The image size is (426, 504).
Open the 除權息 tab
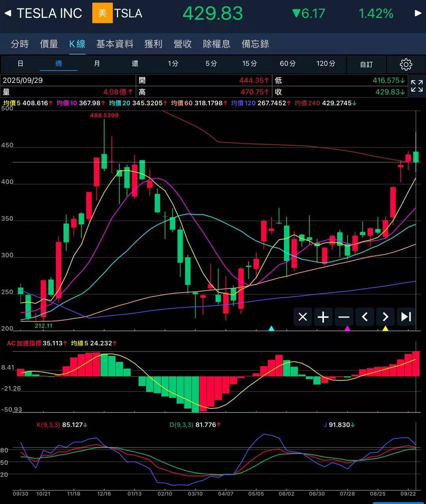click(x=217, y=44)
